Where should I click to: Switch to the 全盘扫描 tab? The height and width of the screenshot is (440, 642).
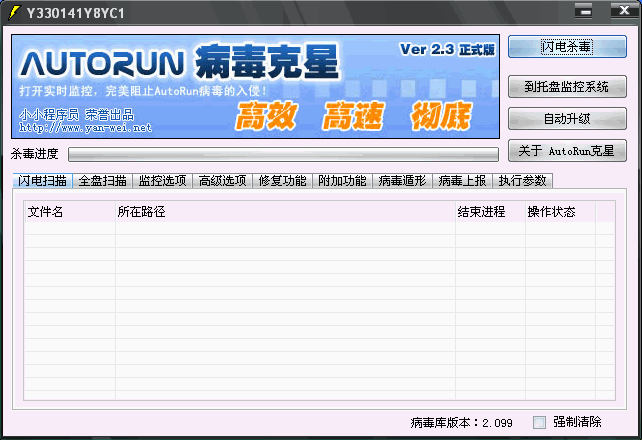point(102,181)
